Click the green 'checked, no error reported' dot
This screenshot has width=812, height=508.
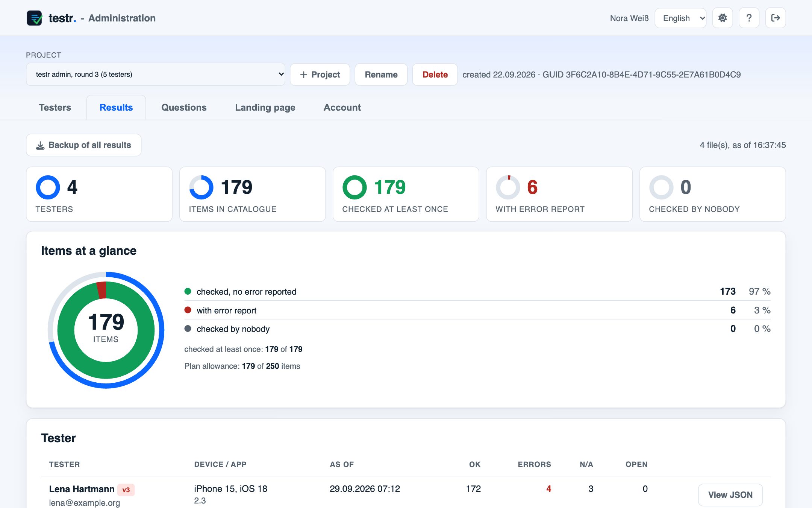pos(188,291)
